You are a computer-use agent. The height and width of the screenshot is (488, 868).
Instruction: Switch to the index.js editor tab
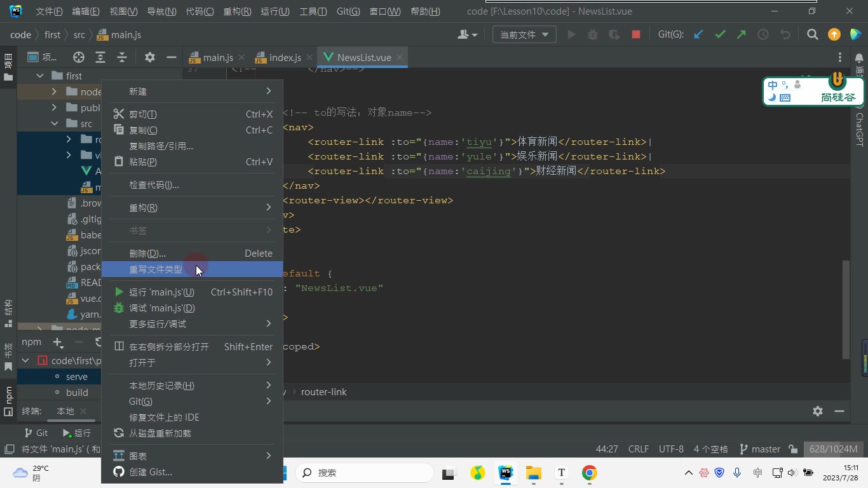pos(285,57)
